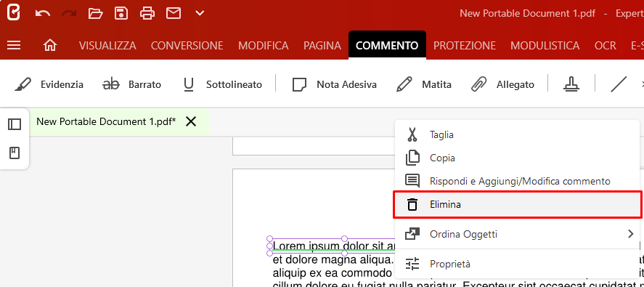Switch to the PROTEZIONE tab
This screenshot has height=287, width=644.
pos(465,45)
